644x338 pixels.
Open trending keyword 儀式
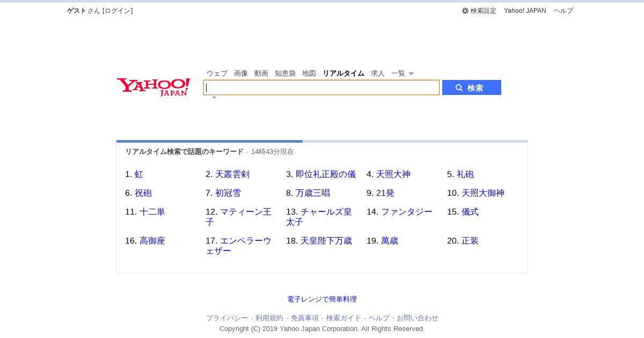pos(470,212)
